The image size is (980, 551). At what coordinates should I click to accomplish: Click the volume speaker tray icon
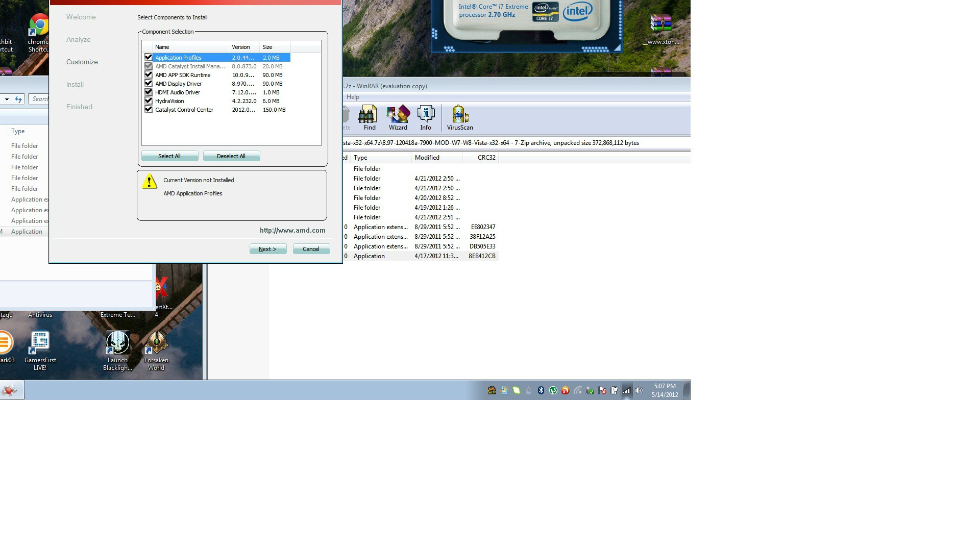pyautogui.click(x=639, y=390)
